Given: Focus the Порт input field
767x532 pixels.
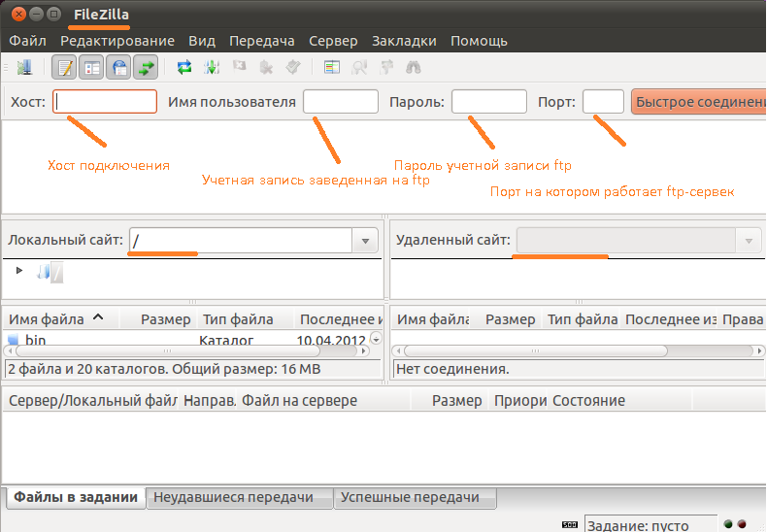Looking at the screenshot, I should (603, 102).
